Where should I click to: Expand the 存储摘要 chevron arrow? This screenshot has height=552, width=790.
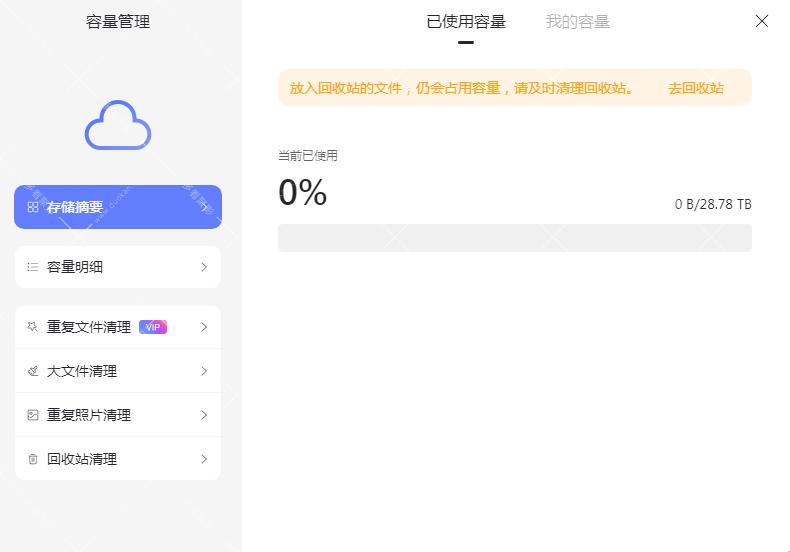(204, 207)
